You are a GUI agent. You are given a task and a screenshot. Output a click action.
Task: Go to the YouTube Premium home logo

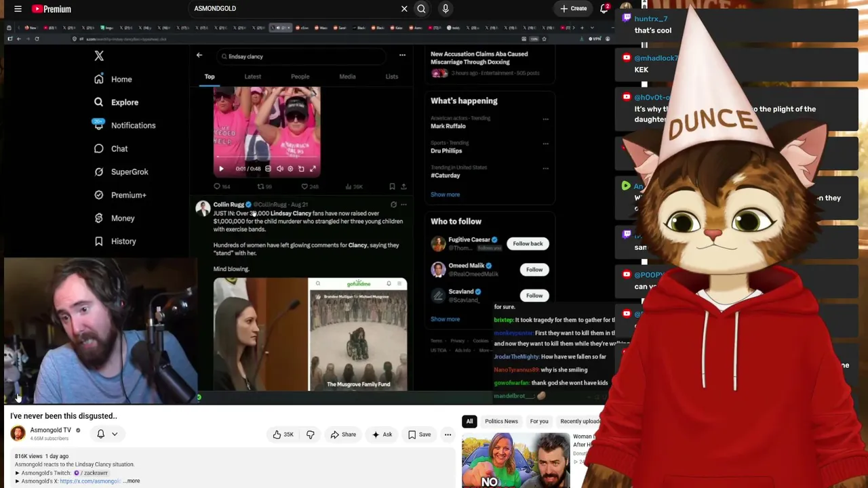[x=51, y=9]
